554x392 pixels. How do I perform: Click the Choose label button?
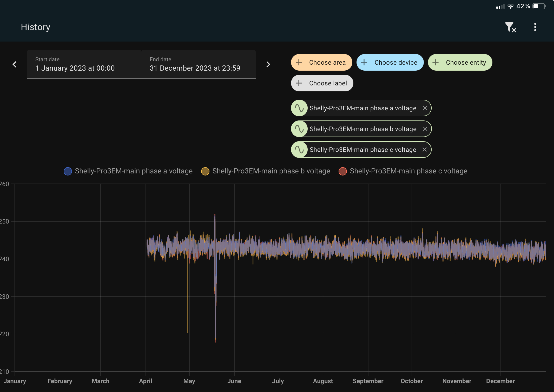(x=322, y=83)
